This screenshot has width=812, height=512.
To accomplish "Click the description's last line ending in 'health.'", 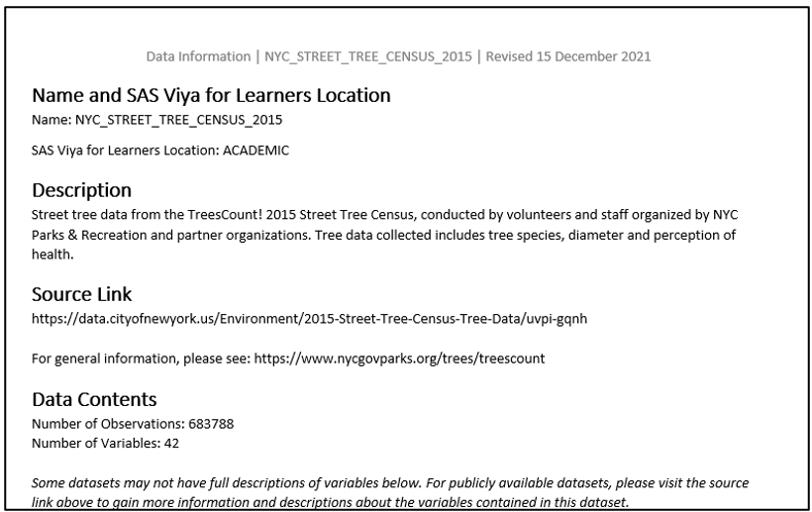I will click(51, 254).
